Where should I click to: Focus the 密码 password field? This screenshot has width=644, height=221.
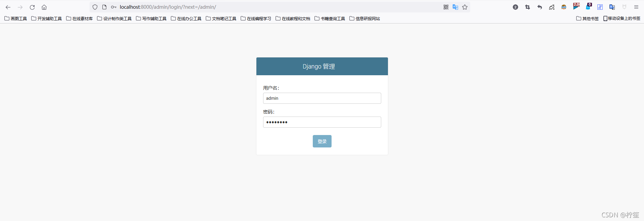coord(322,122)
